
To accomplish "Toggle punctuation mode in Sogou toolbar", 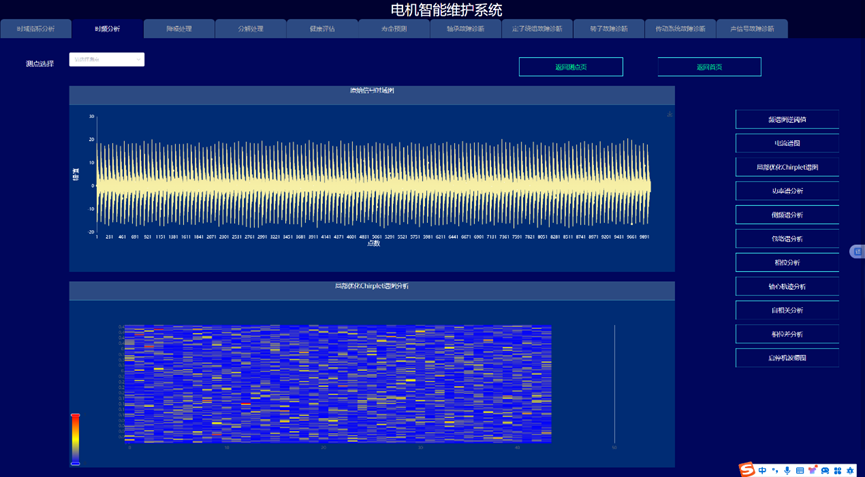I will tap(775, 470).
